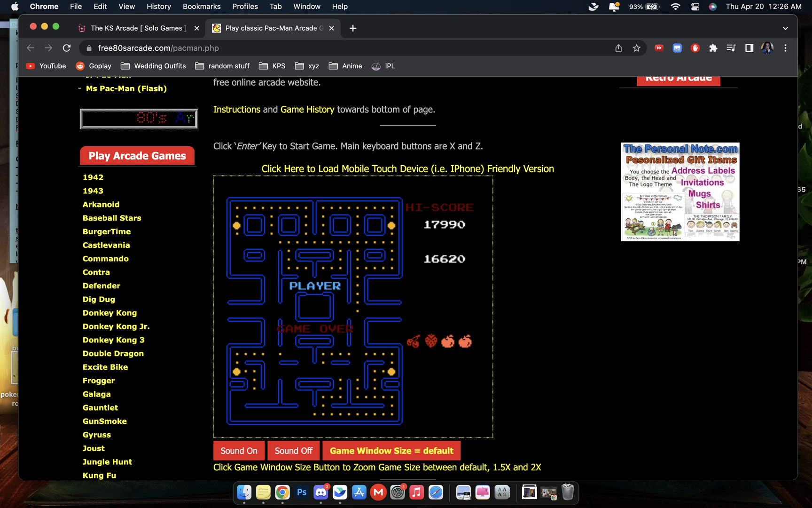Open The Personal Note.com ad image

point(680,192)
